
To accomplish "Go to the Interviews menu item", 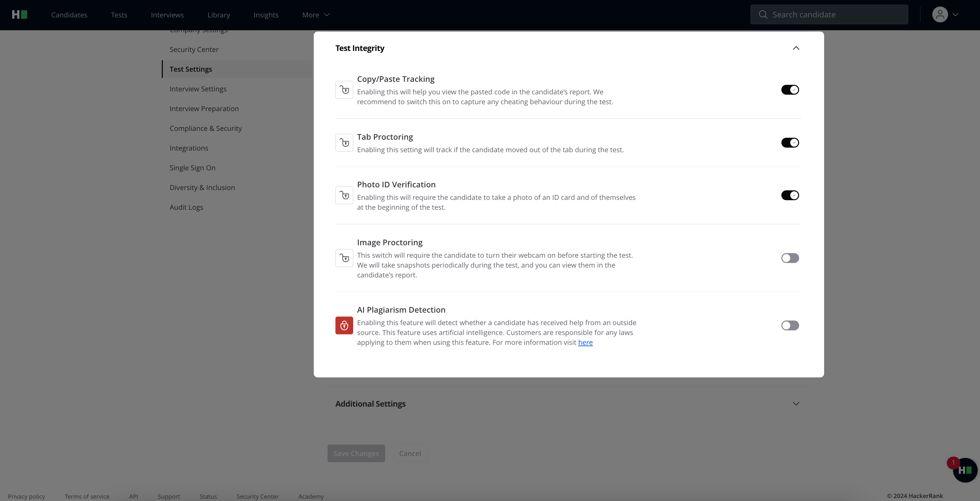I will 167,15.
